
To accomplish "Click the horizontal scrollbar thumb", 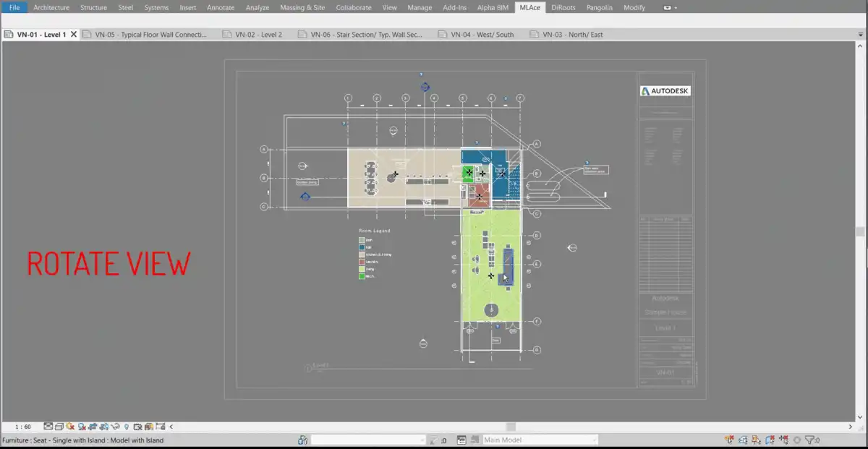I will coord(511,427).
